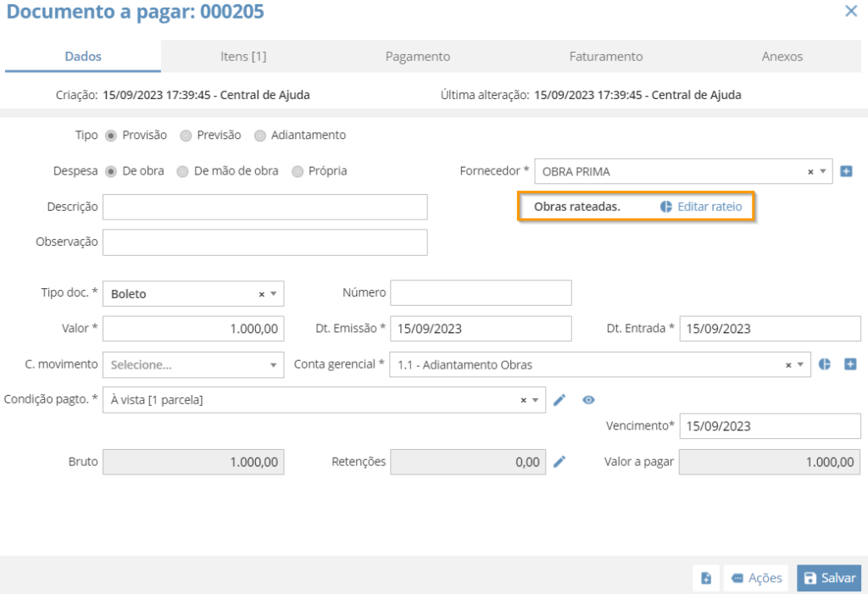Select De obra expense radio button
This screenshot has width=868, height=594.
pos(111,172)
